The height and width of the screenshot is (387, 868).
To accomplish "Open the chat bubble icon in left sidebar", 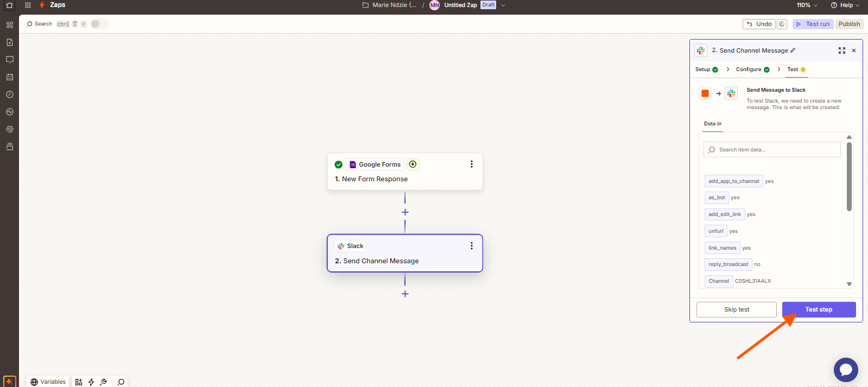I will coord(10,60).
